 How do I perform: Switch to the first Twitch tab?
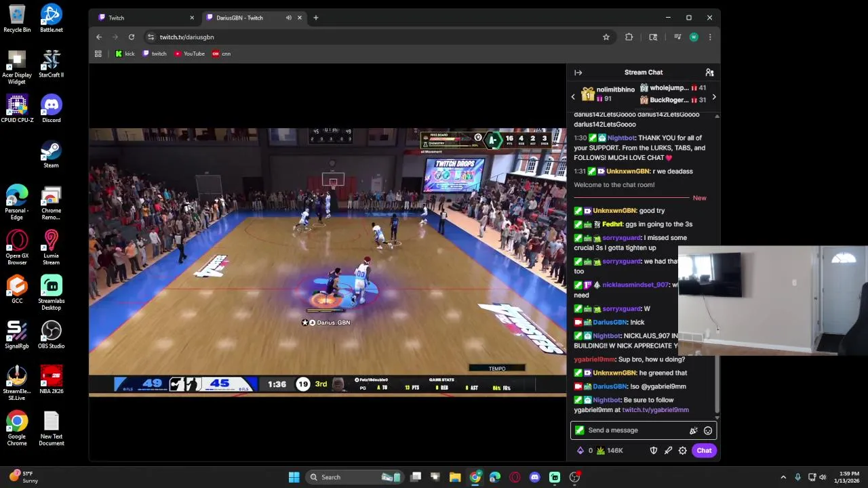[x=146, y=18]
